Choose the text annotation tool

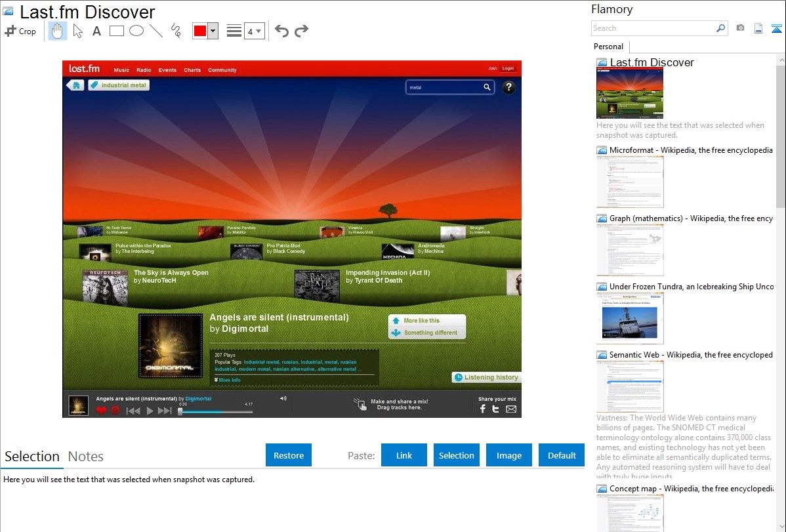pyautogui.click(x=96, y=31)
